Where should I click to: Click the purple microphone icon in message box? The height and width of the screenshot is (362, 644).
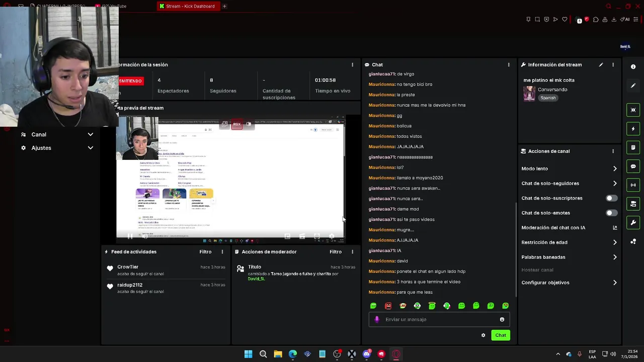(377, 319)
